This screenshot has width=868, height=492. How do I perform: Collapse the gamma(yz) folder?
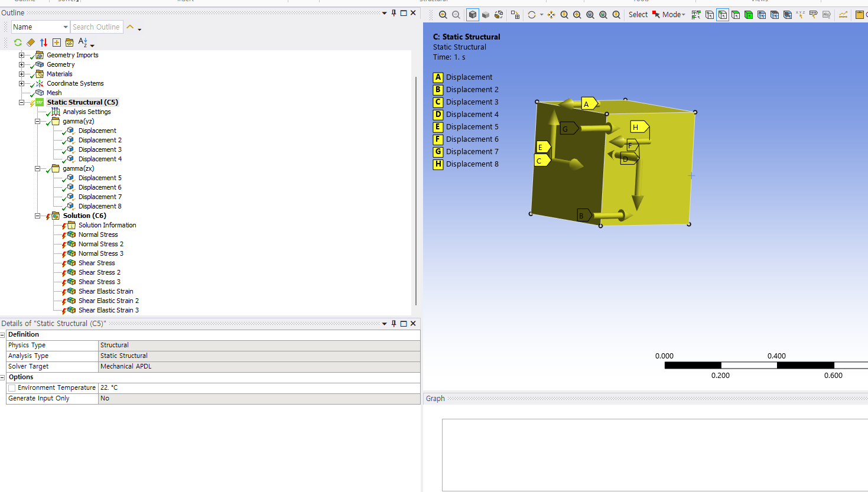[x=37, y=121]
